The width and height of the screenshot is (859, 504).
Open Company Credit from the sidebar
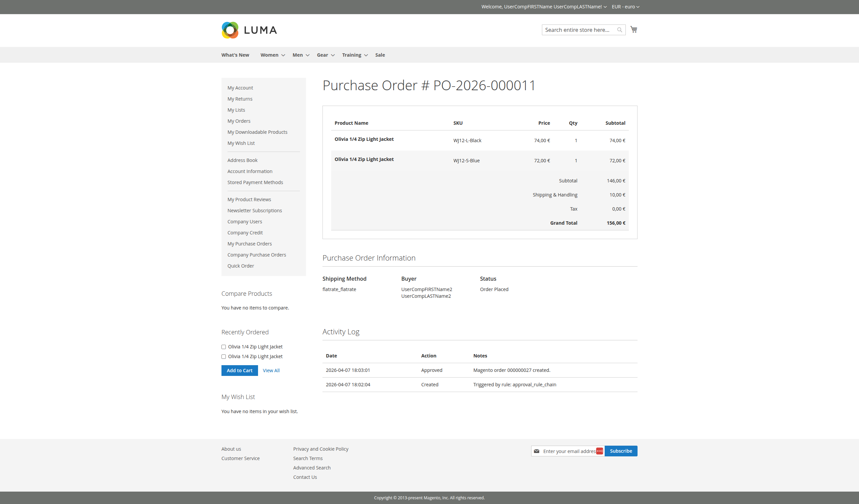pyautogui.click(x=245, y=233)
